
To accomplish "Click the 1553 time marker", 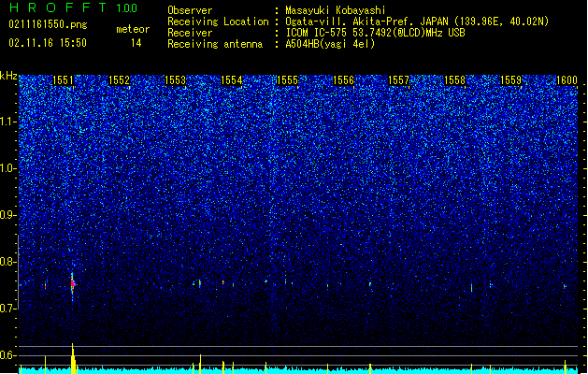I will coord(175,80).
